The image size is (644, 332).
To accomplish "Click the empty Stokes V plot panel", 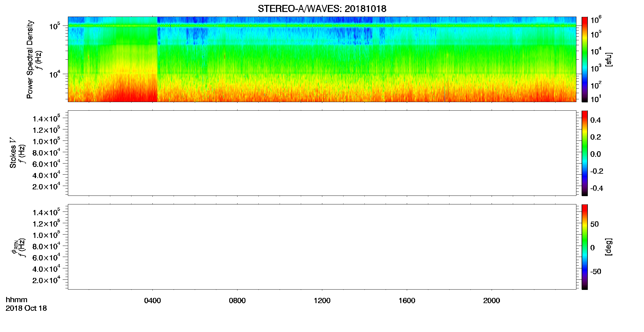I will (322, 153).
